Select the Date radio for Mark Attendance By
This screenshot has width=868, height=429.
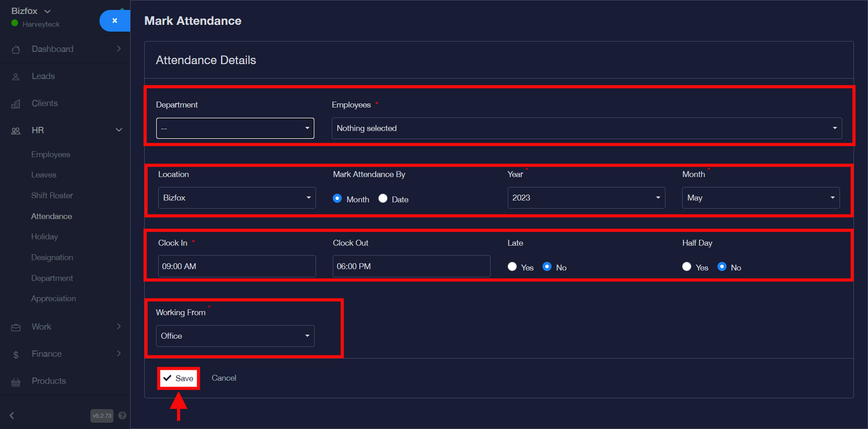[383, 199]
